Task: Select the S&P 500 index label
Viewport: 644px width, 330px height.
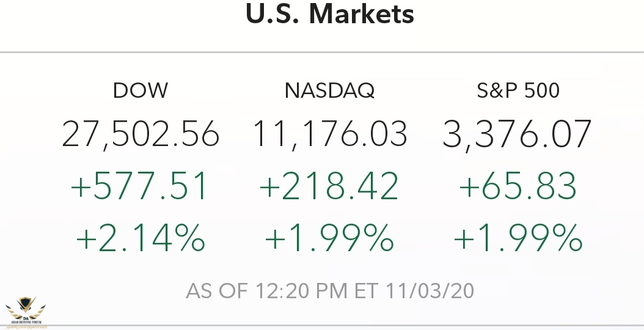Action: pos(518,91)
